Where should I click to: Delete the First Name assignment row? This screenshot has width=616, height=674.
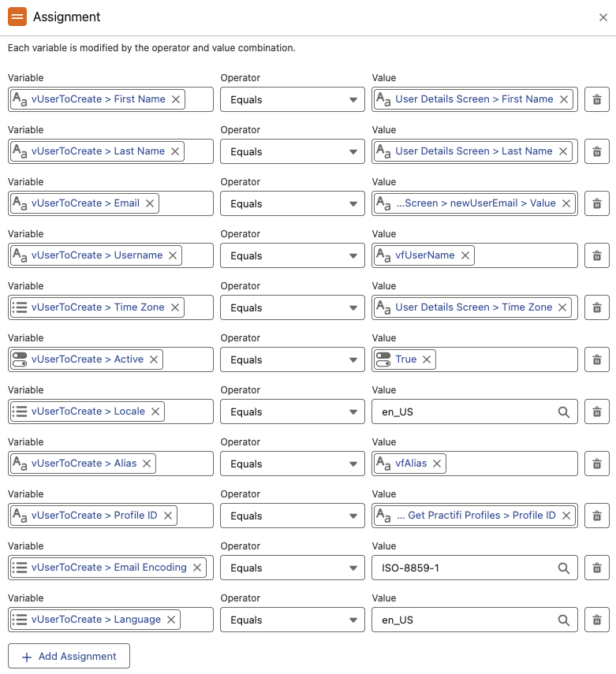[596, 99]
